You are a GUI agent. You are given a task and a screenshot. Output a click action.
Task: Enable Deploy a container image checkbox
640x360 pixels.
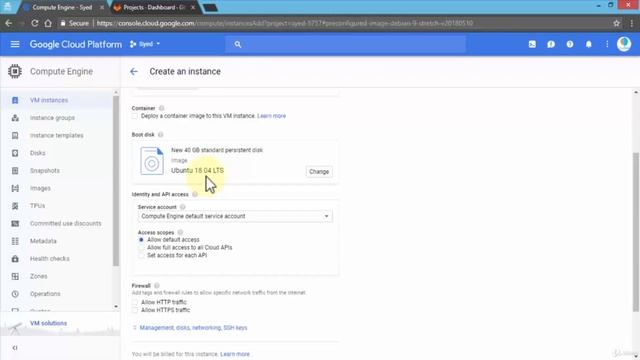tap(135, 116)
